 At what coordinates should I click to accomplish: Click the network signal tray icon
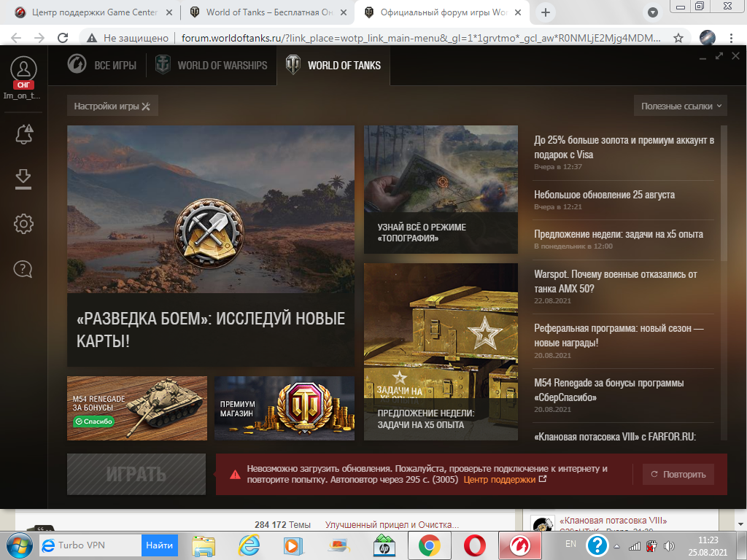635,546
